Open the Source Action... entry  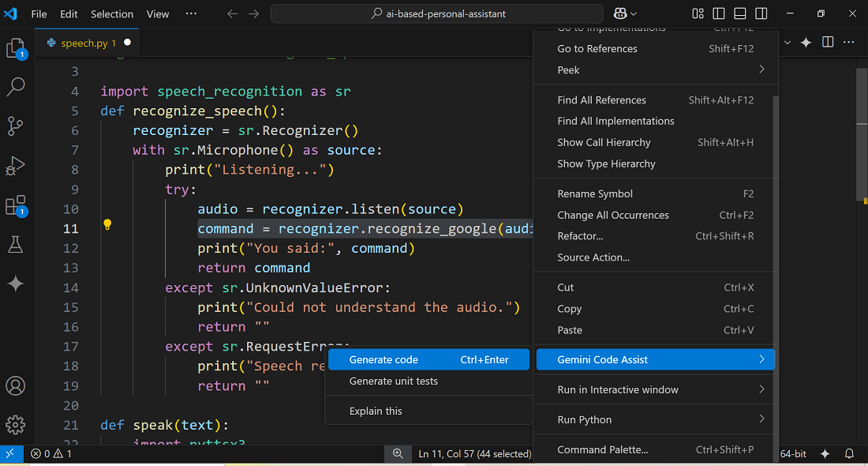point(656,257)
